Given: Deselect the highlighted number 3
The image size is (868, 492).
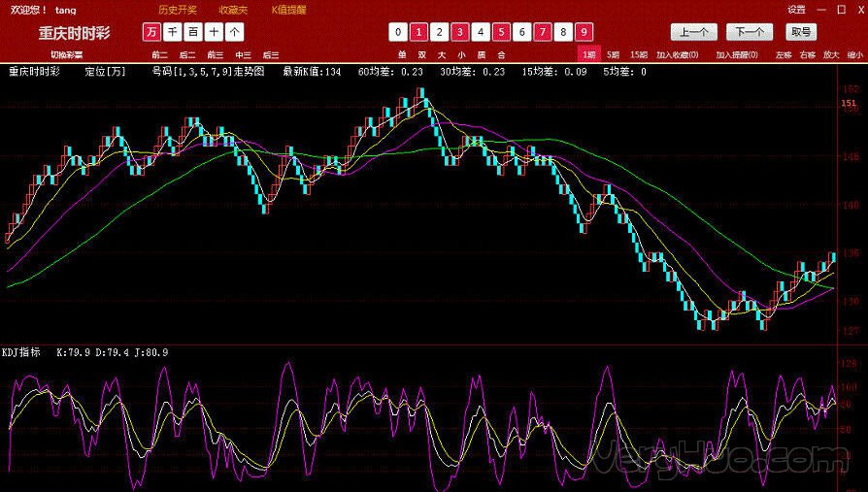Looking at the screenshot, I should [x=459, y=32].
